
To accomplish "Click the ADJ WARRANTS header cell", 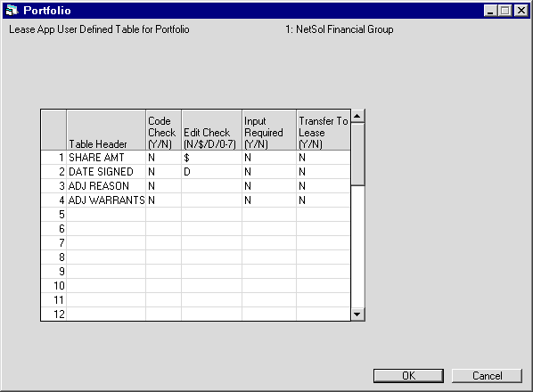I will pos(106,200).
